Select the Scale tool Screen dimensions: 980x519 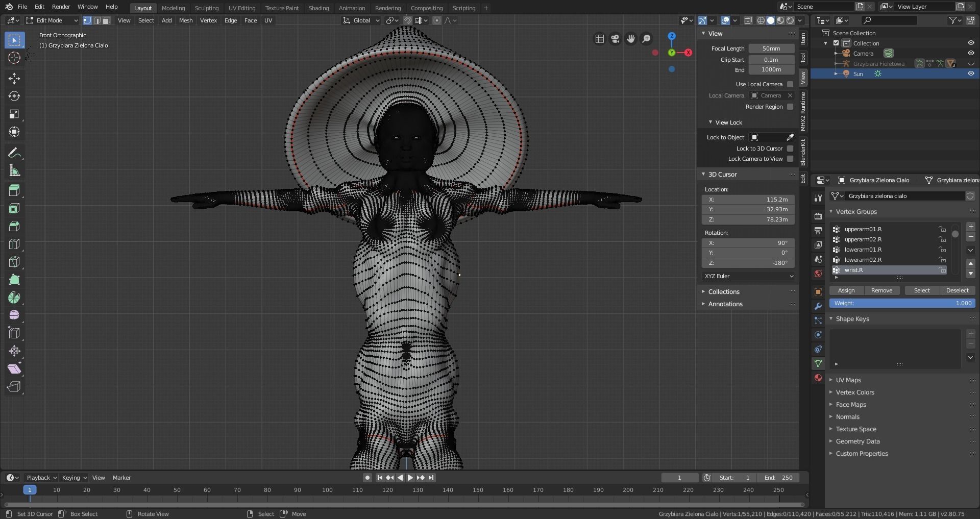[14, 114]
